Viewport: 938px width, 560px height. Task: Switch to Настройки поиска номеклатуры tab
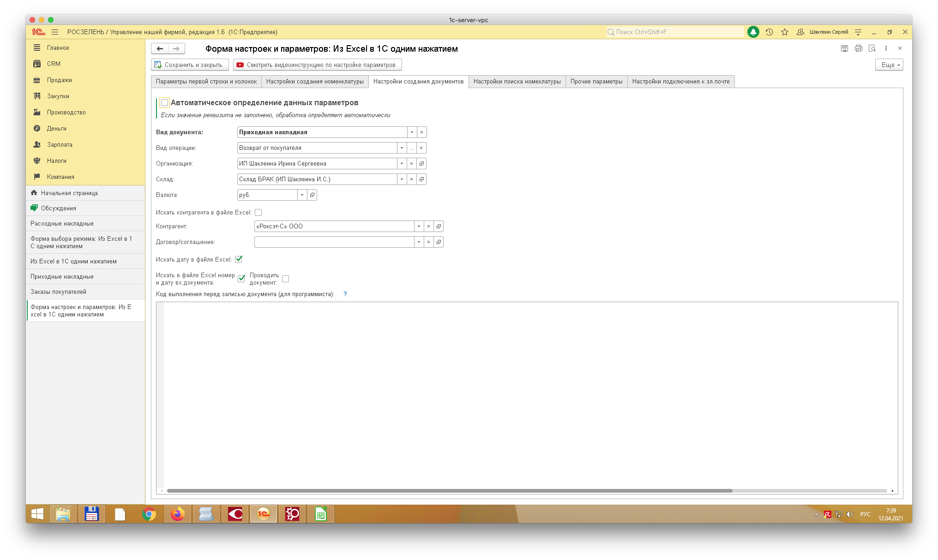(x=517, y=82)
